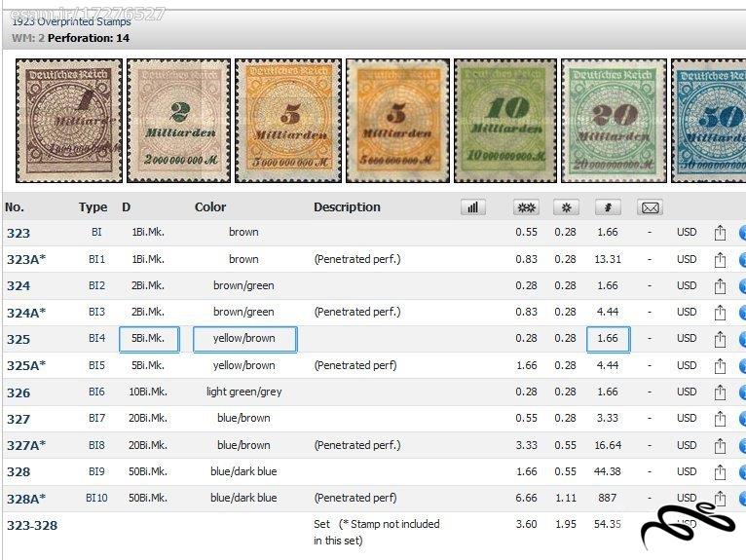Click share icon in row 325
746x560 pixels.
pos(720,339)
